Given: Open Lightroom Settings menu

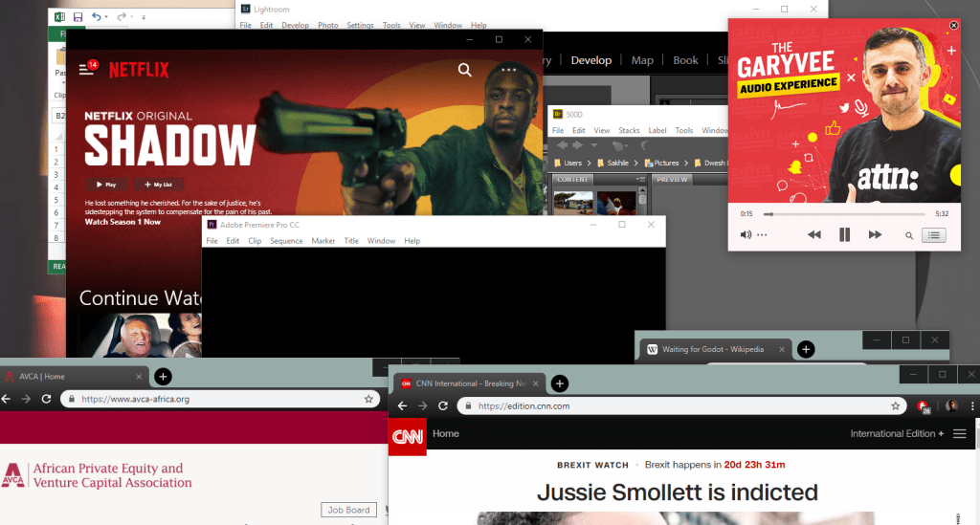Looking at the screenshot, I should click(360, 26).
